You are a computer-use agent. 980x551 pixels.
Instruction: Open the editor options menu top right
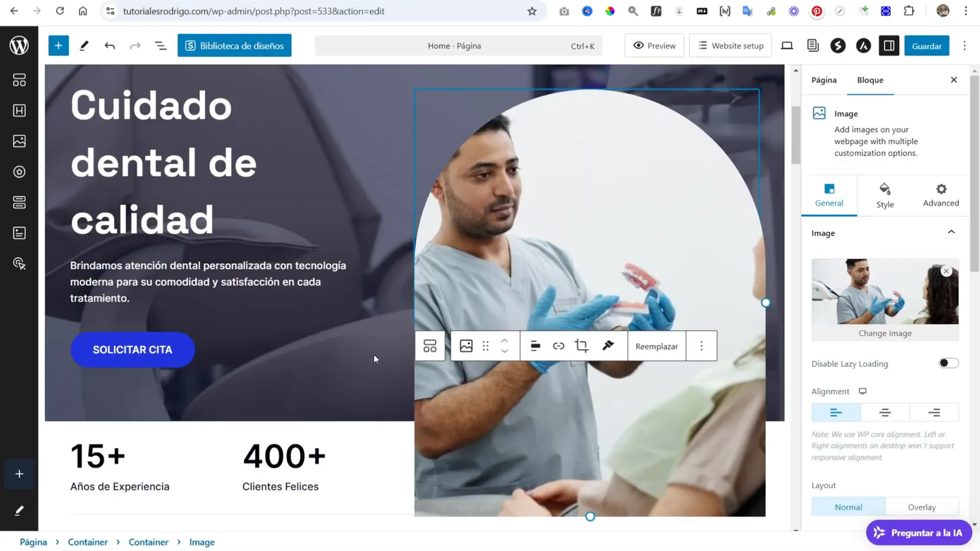pyautogui.click(x=964, y=45)
